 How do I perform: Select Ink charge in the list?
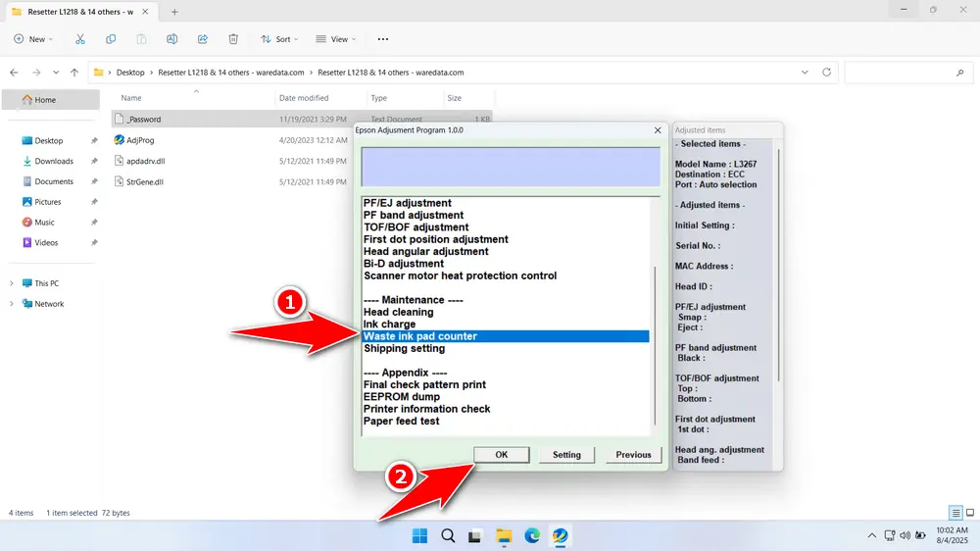click(x=389, y=324)
